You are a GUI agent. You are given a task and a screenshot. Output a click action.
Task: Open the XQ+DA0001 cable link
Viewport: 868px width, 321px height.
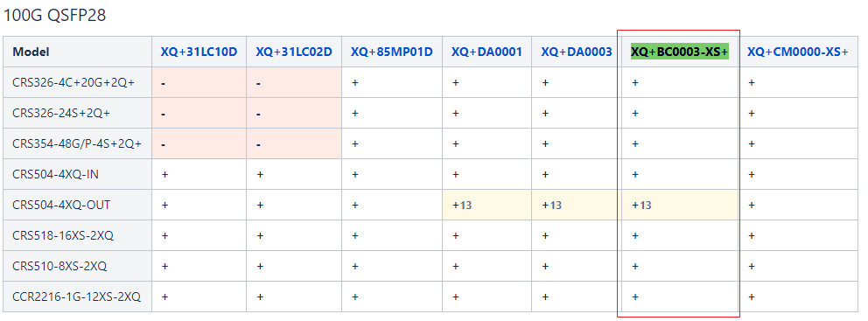pos(486,52)
